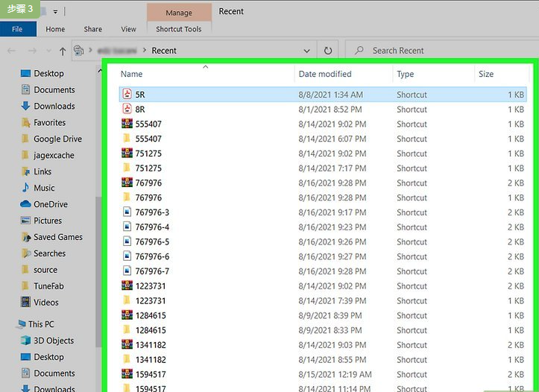Click the Manage contextual tab
Screen dimensions: 539x392
click(179, 13)
